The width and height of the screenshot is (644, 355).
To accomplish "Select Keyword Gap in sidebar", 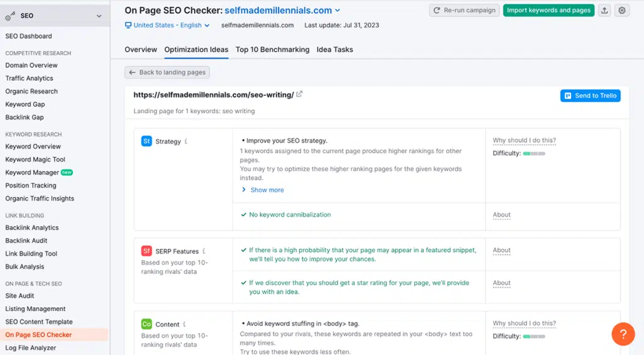I will pyautogui.click(x=25, y=104).
